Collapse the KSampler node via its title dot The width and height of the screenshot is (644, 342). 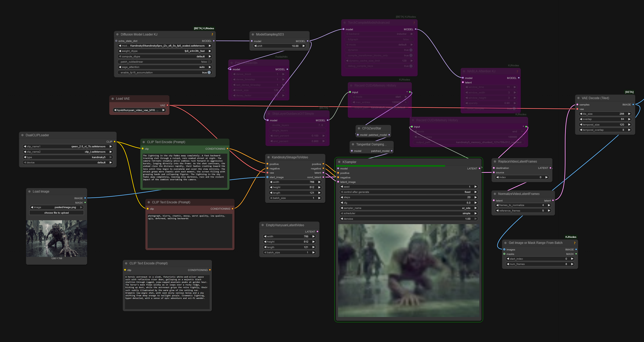coord(339,162)
